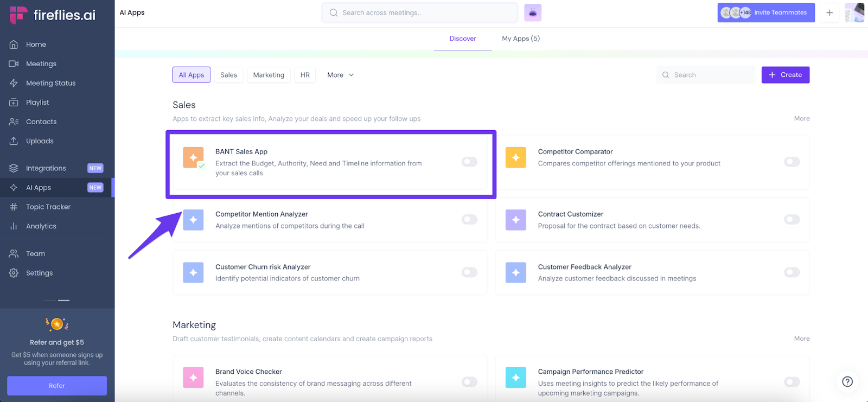This screenshot has width=868, height=402.
Task: Open Competitor Comparator title
Action: click(576, 151)
